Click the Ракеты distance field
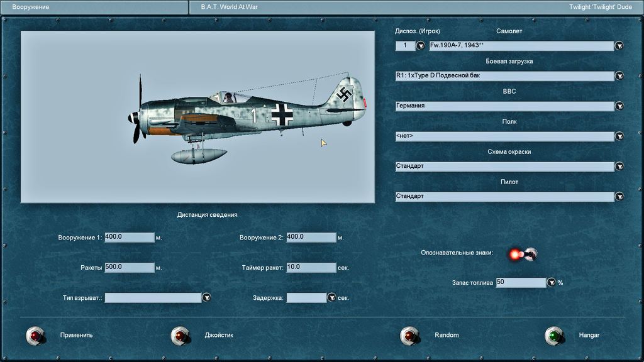 click(130, 267)
